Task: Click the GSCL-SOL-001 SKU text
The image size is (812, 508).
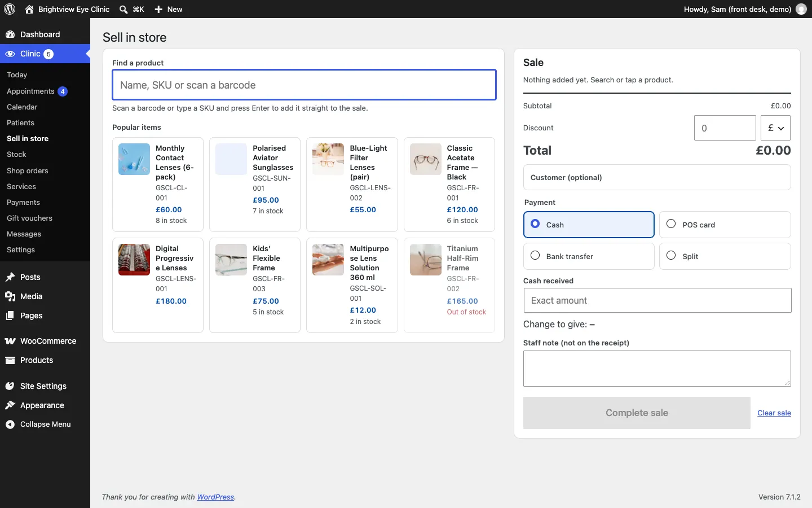Action: [368, 294]
